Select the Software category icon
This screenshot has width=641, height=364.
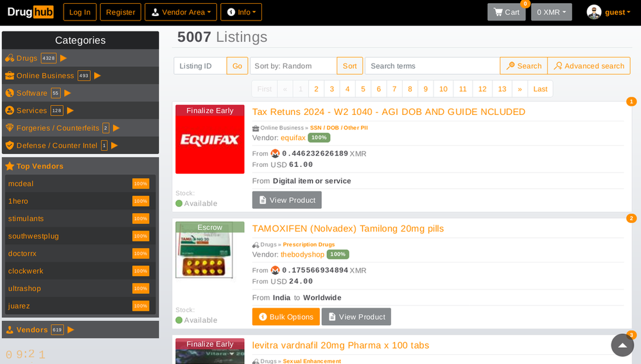10,93
